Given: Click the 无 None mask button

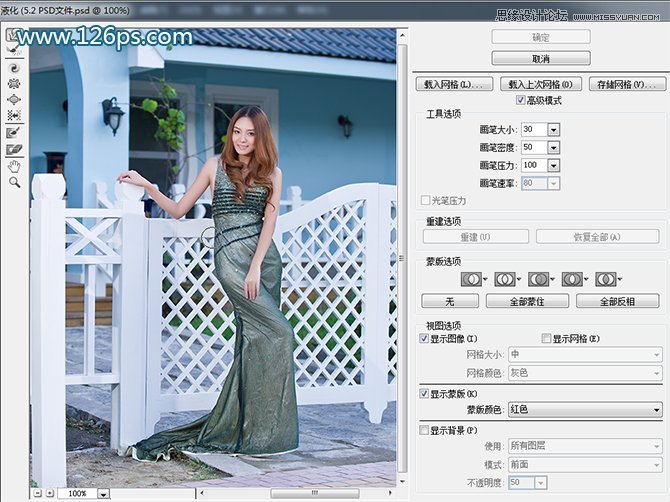Looking at the screenshot, I should click(x=450, y=301).
